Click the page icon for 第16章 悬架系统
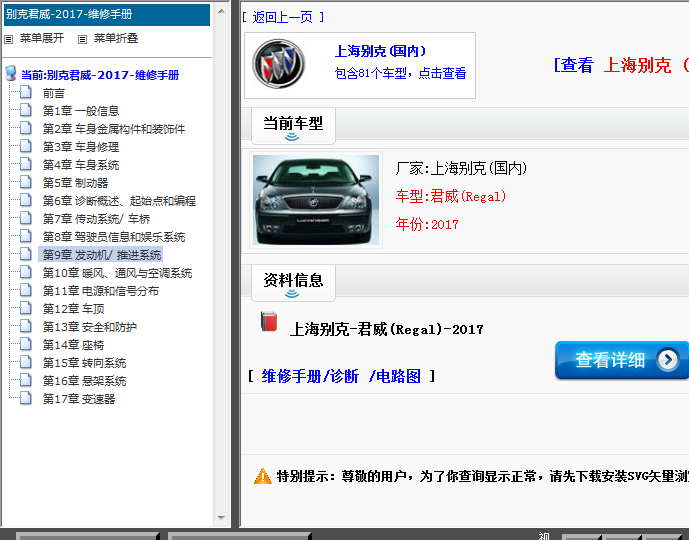Viewport: 689px width, 540px height. [26, 380]
